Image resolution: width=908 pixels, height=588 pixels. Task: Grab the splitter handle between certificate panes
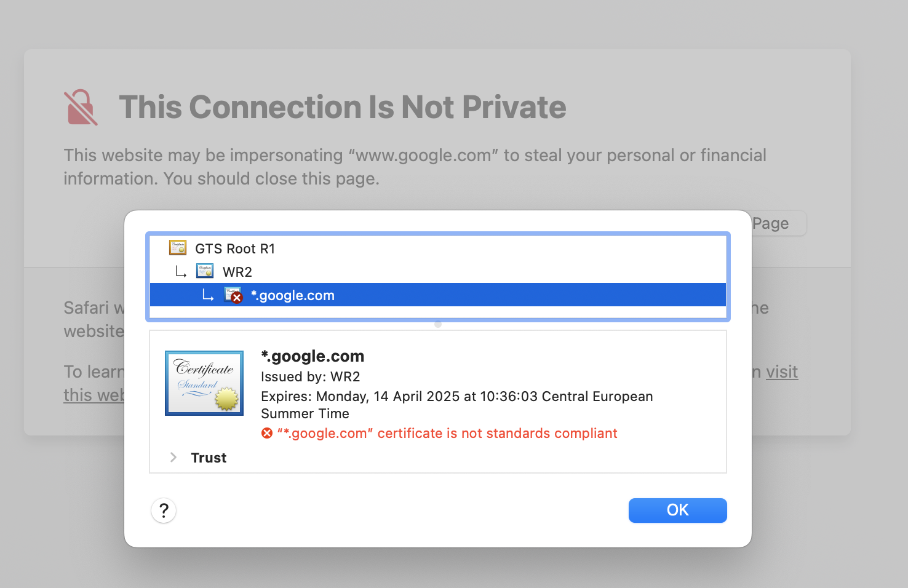[438, 324]
